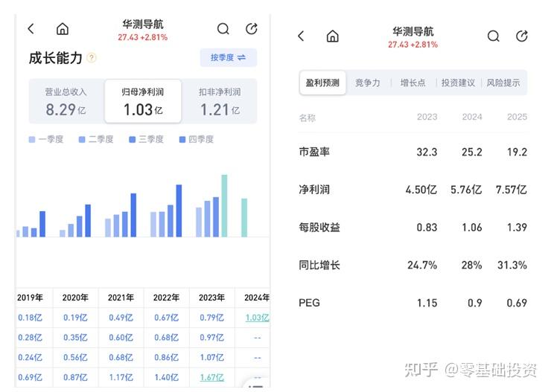This screenshot has height=392, width=551.
Task: Open home icon in left panel
Action: tap(63, 29)
